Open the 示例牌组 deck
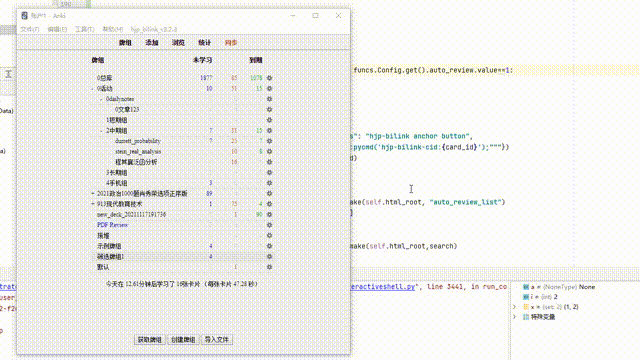Screen dimensions: 640x360 pyautogui.click(x=109, y=246)
